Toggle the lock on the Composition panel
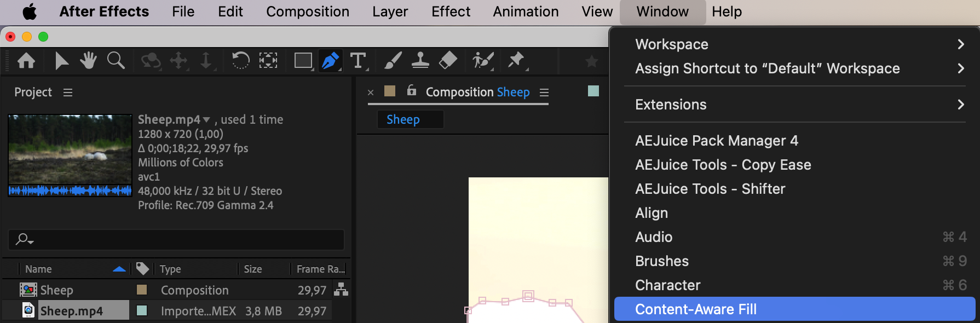The width and height of the screenshot is (980, 323). pyautogui.click(x=412, y=90)
